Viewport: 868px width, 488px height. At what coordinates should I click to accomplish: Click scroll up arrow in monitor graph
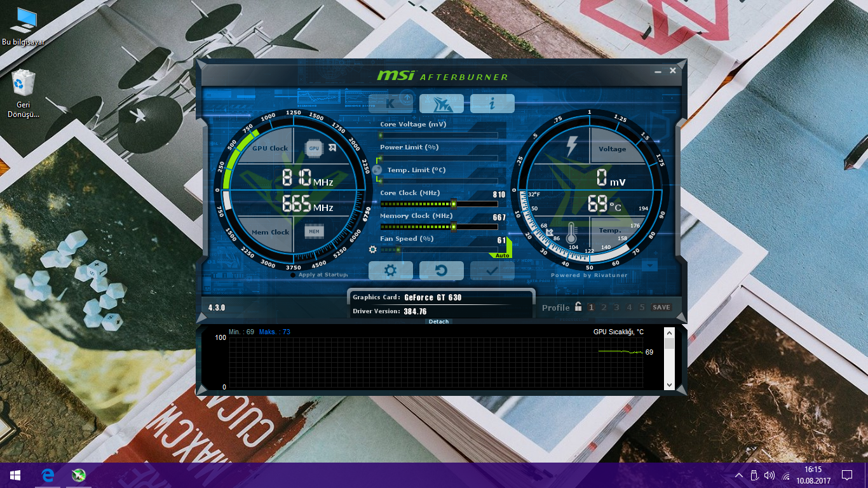pos(669,332)
